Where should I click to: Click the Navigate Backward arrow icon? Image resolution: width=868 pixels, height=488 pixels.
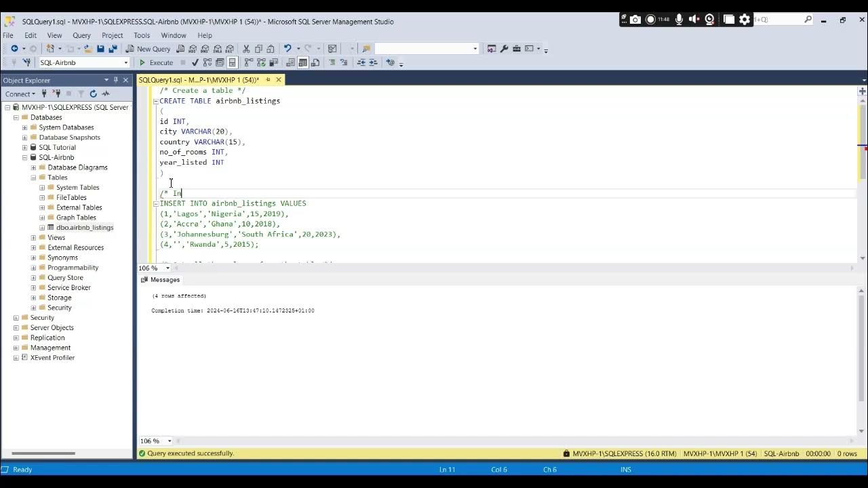click(x=14, y=49)
